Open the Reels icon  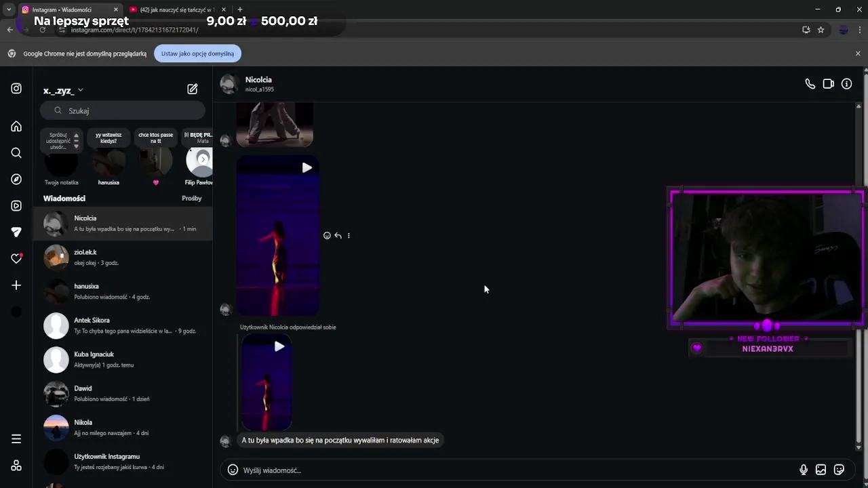(x=16, y=206)
